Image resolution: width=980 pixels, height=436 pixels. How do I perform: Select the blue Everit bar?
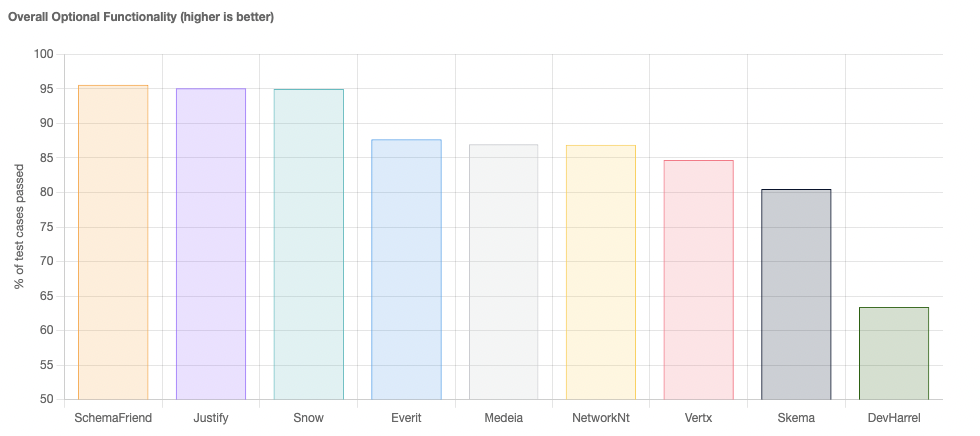406,270
